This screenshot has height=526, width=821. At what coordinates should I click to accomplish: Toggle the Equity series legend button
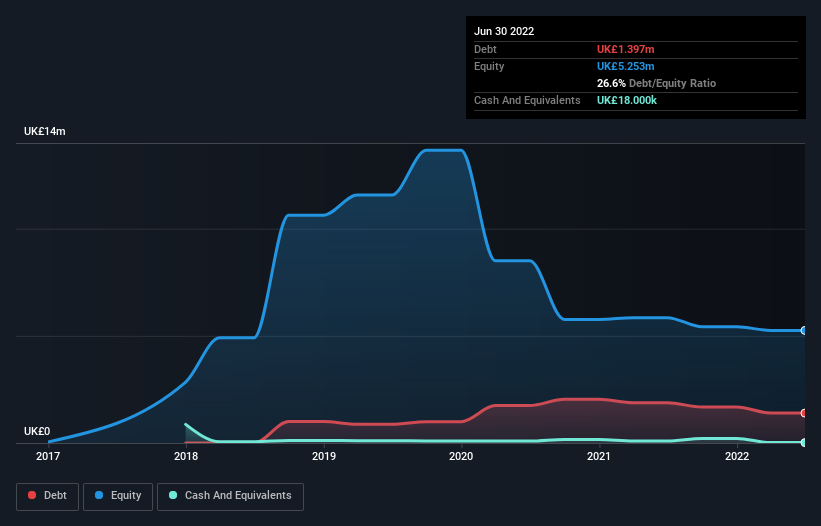[118, 496]
